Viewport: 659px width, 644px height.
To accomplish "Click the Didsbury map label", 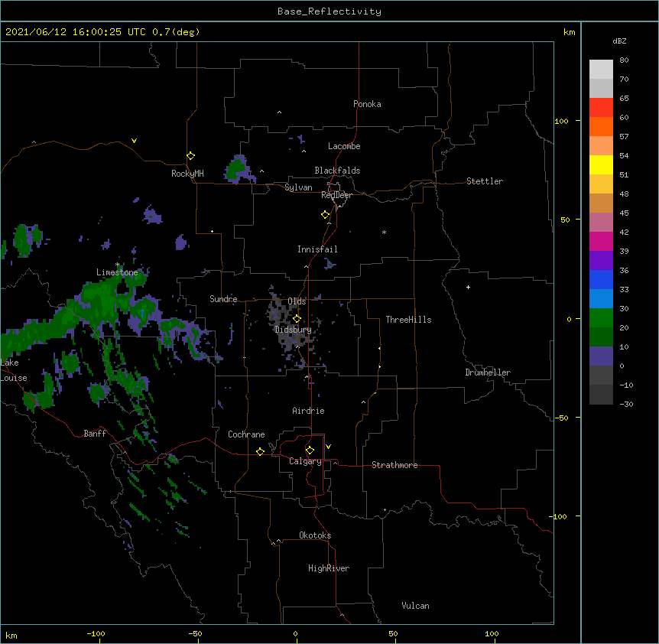I will pyautogui.click(x=293, y=330).
